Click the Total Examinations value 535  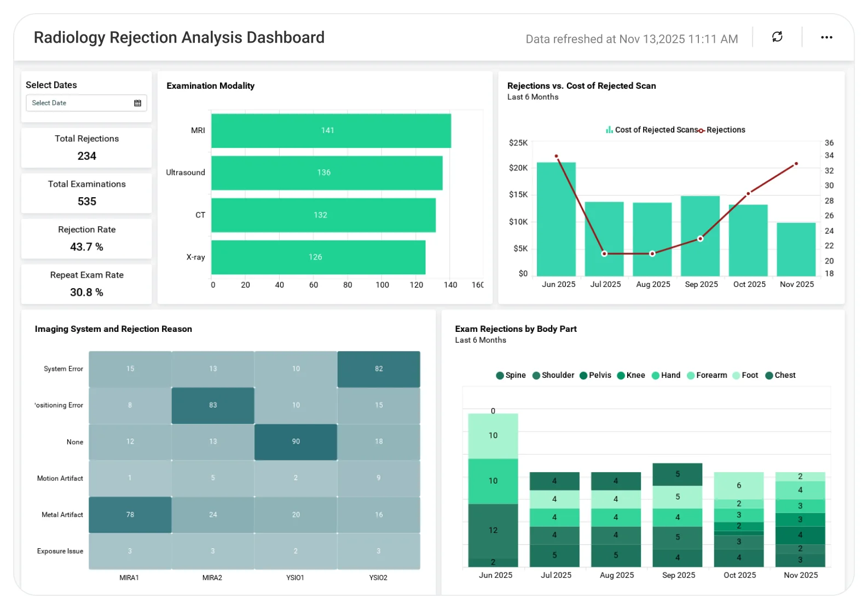[86, 202]
